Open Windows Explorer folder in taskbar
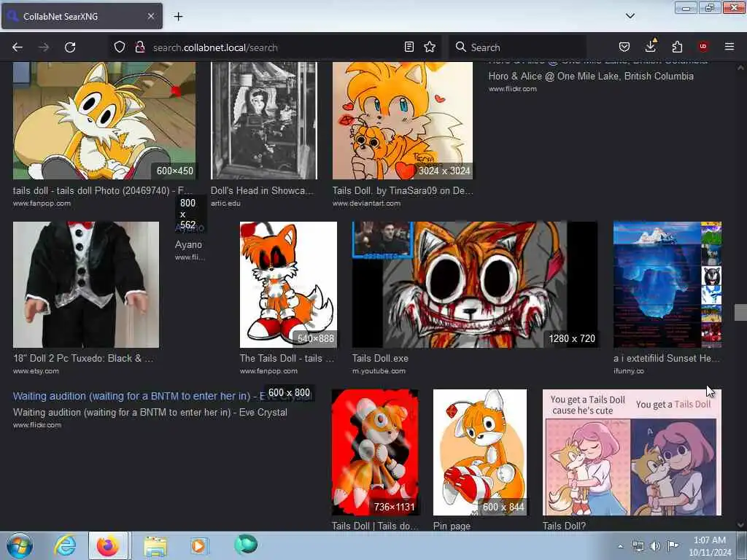747x560 pixels. click(x=155, y=545)
